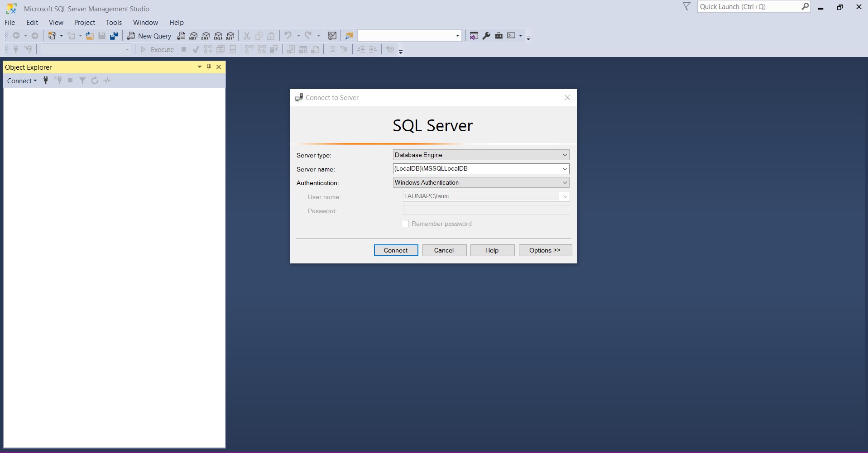Click the Find in Files icon

(x=349, y=36)
